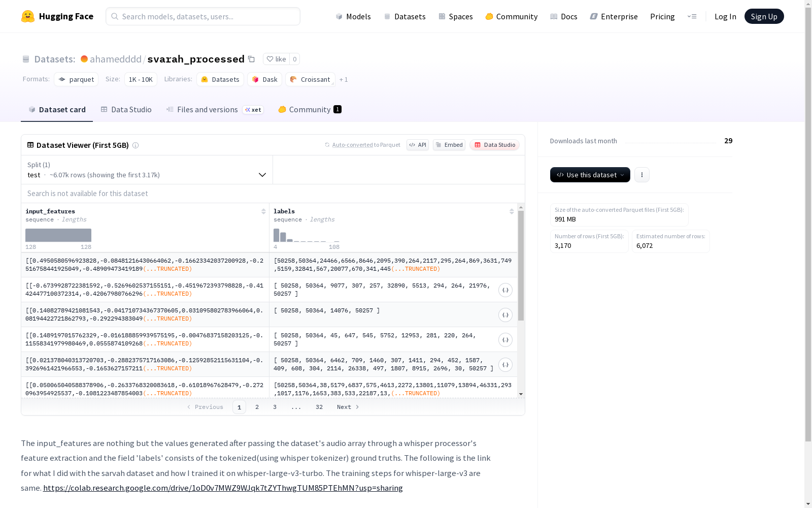Open the Data Studio tab
The width and height of the screenshot is (812, 508).
pos(126,110)
